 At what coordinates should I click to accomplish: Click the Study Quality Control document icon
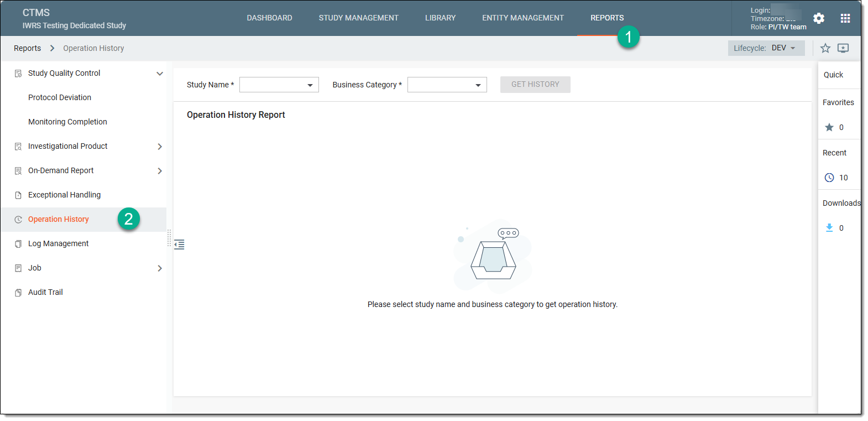pyautogui.click(x=18, y=74)
